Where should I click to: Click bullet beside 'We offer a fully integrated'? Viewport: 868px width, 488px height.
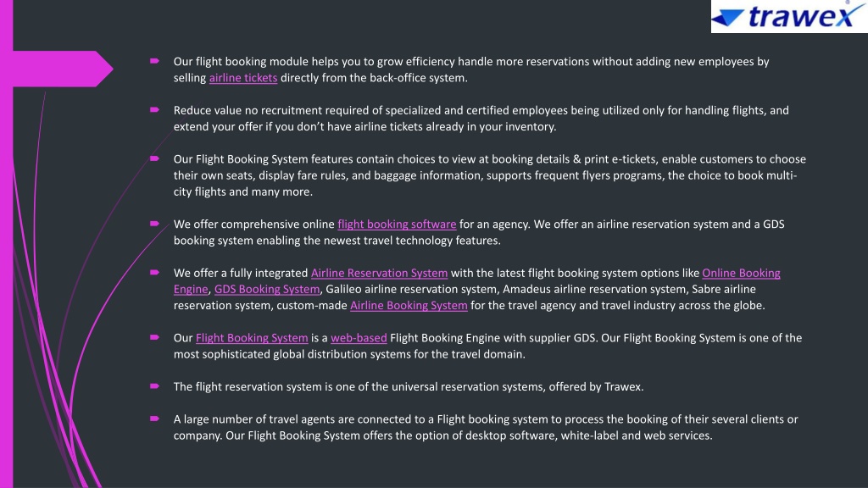pos(154,272)
